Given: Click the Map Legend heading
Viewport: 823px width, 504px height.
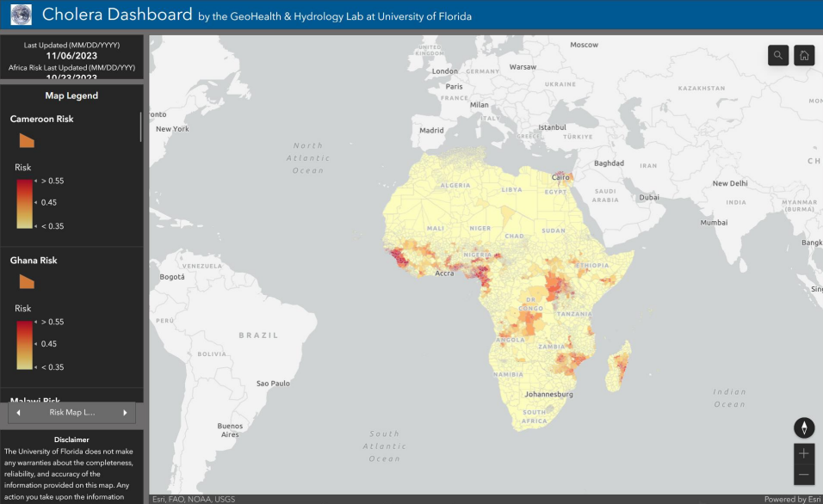Looking at the screenshot, I should pos(71,95).
